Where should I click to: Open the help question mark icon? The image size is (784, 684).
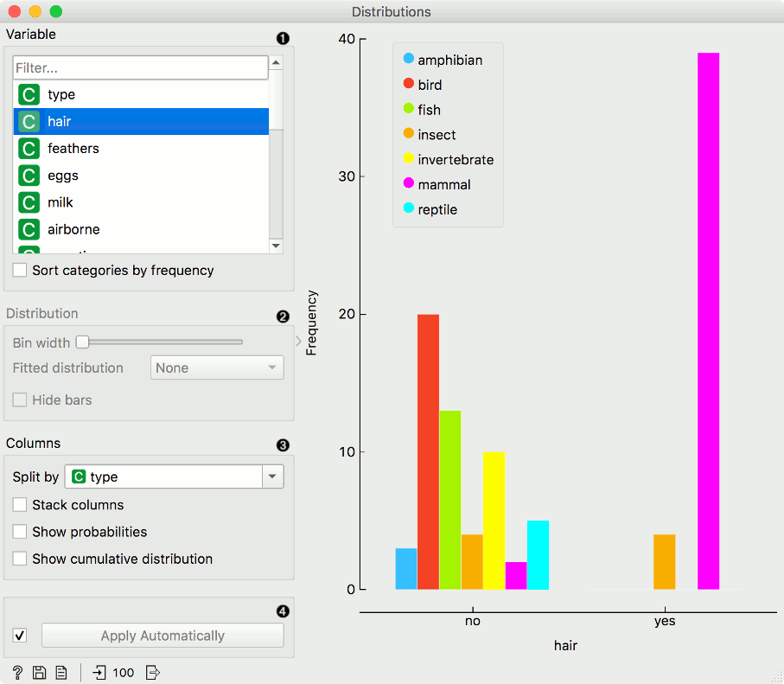pos(17,673)
